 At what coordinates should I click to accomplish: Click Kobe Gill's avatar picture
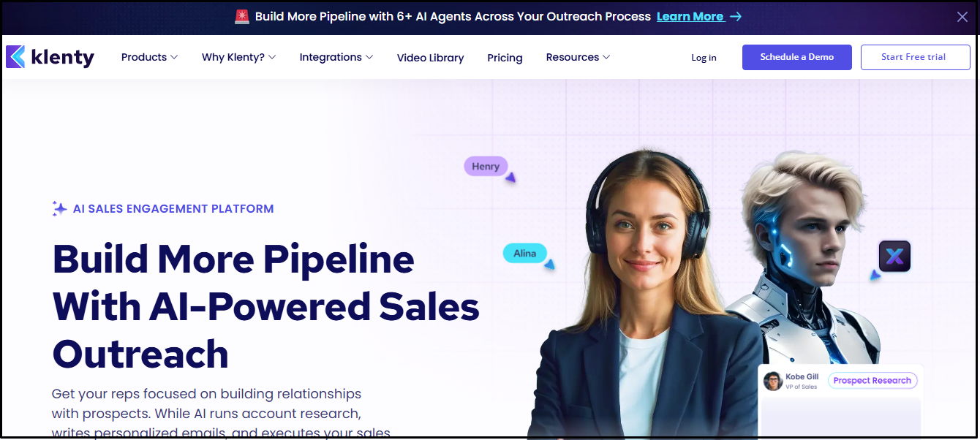coord(772,381)
